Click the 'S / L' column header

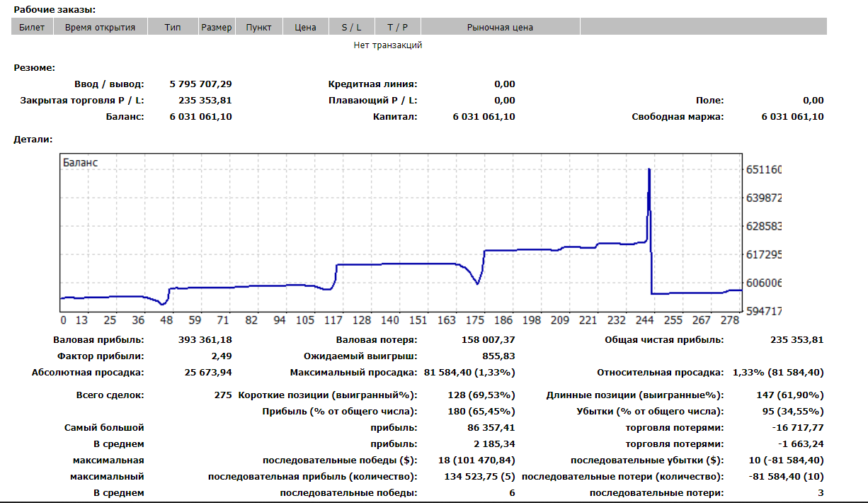click(352, 28)
